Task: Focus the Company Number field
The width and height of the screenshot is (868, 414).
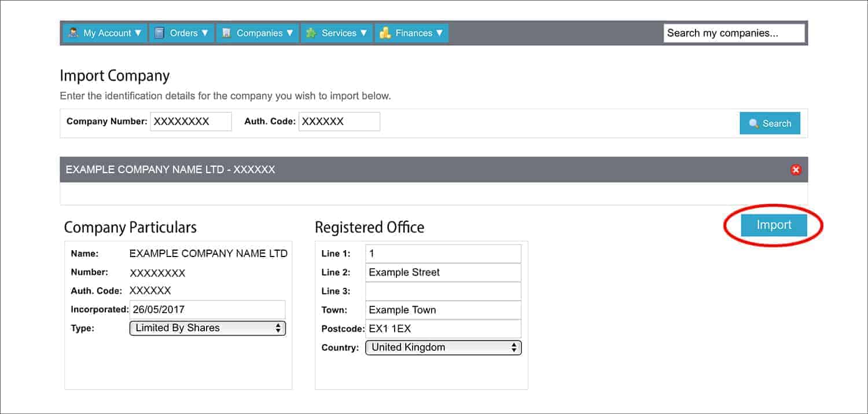Action: [191, 122]
